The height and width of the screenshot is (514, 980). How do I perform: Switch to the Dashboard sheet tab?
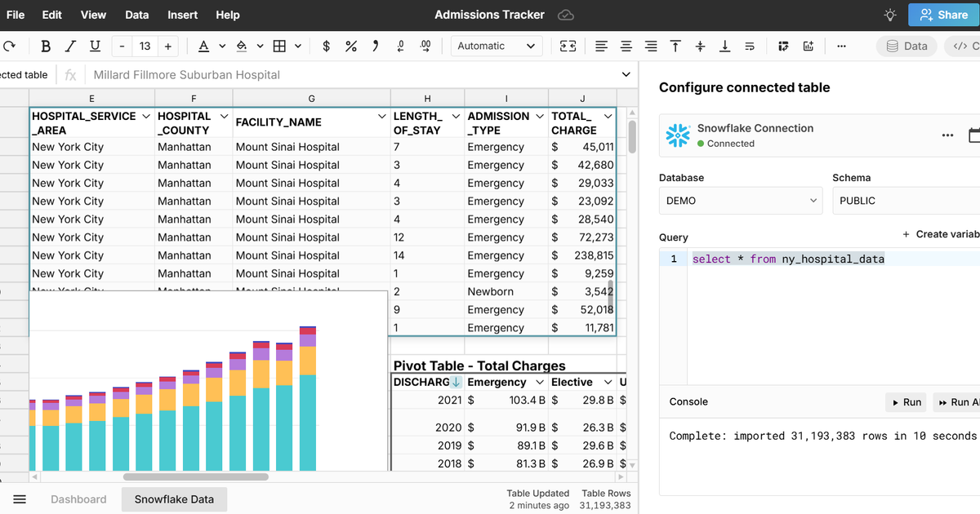[78, 499]
